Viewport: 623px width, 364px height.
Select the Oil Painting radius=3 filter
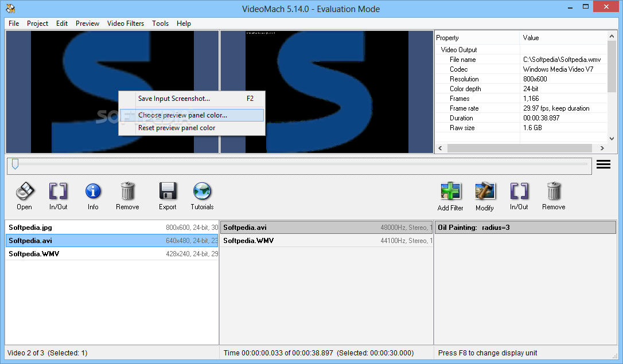[x=525, y=228]
